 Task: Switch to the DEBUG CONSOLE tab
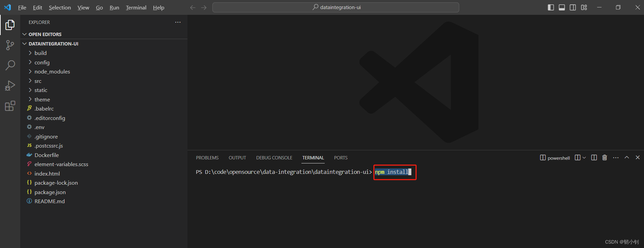coord(274,158)
